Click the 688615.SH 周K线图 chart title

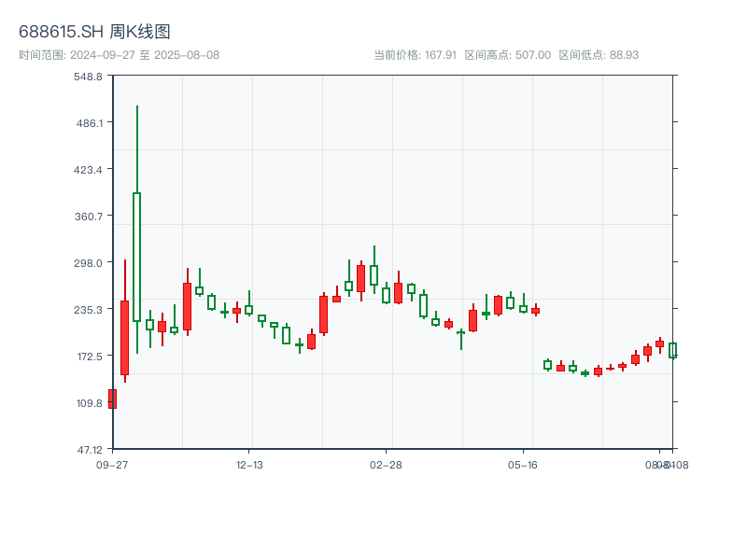(94, 33)
